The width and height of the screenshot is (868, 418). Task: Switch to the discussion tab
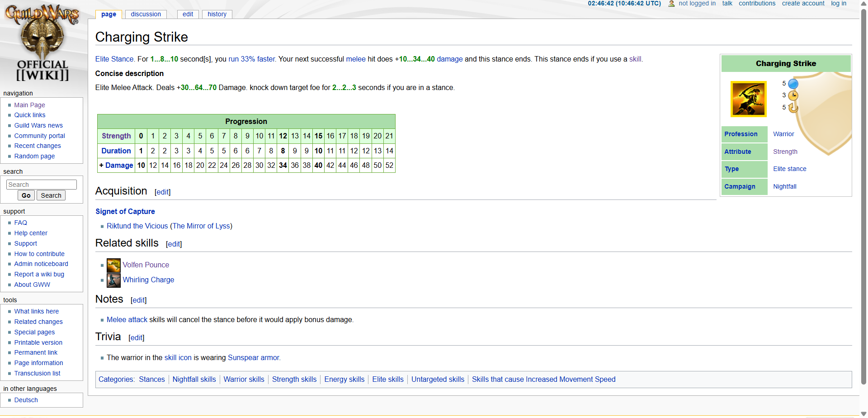(146, 14)
